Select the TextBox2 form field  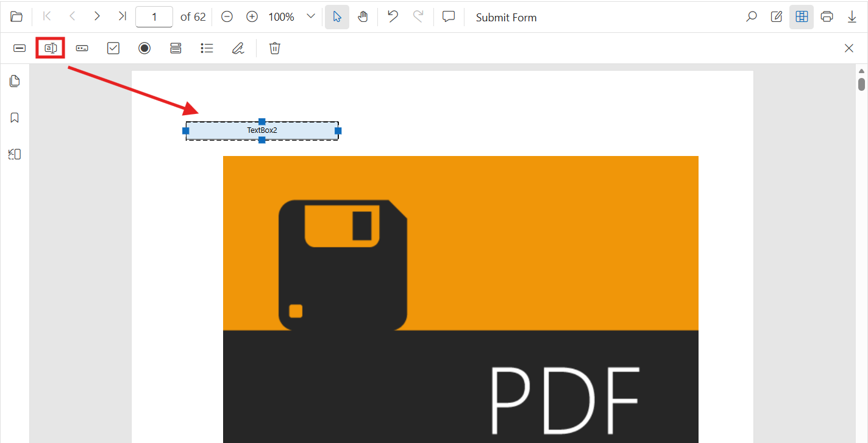point(262,130)
